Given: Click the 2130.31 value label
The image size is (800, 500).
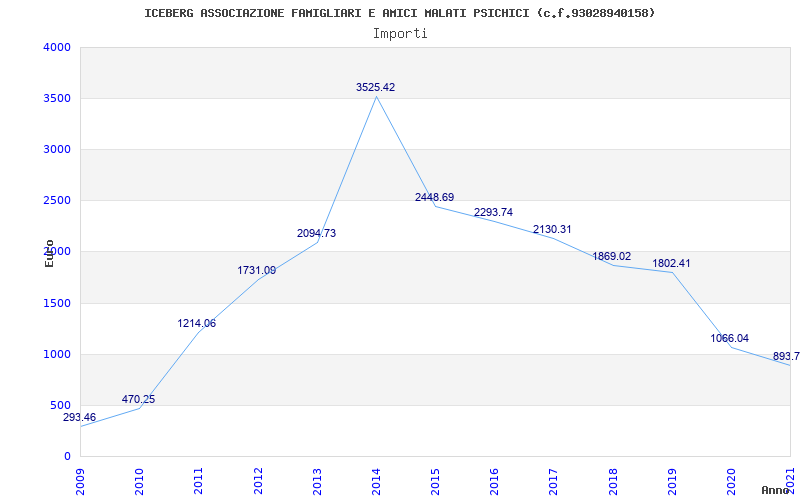Looking at the screenshot, I should (553, 229).
